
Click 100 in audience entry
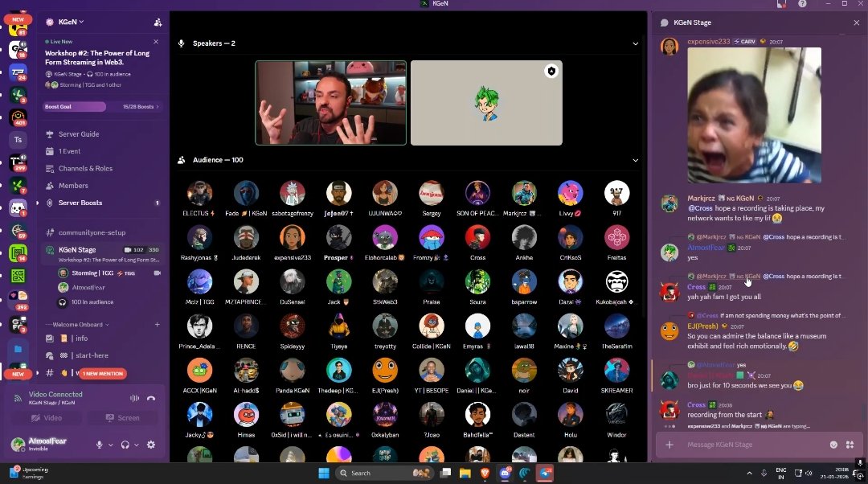click(92, 301)
